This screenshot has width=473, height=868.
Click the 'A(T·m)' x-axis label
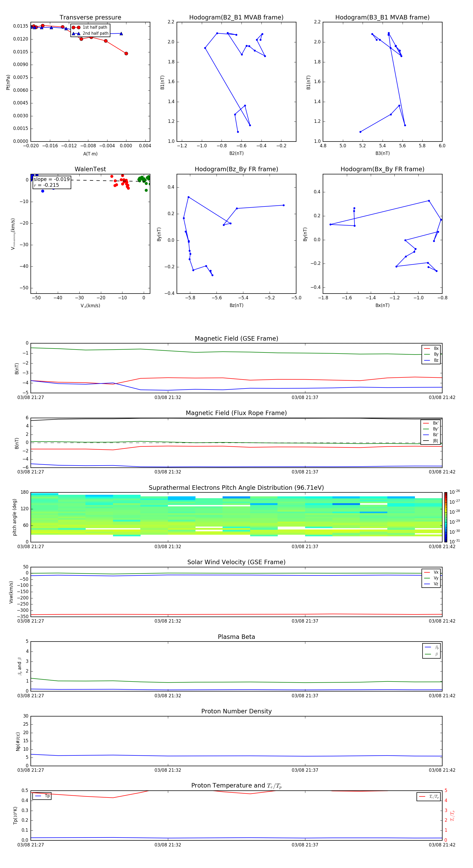[90, 154]
